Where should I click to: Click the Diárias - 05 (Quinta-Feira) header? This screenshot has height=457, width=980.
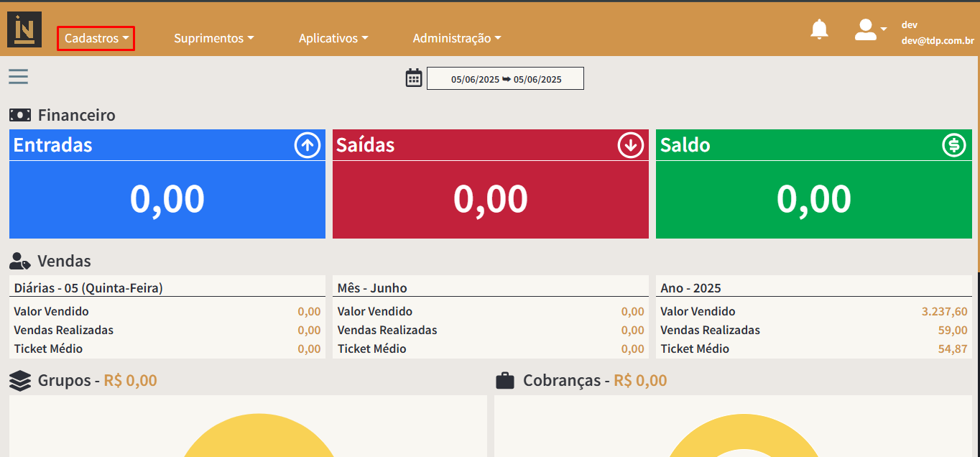click(x=88, y=288)
